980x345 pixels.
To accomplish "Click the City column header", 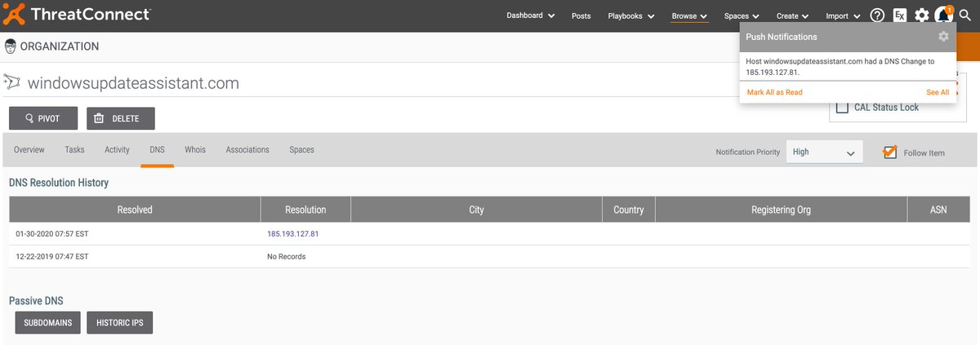I will (476, 210).
